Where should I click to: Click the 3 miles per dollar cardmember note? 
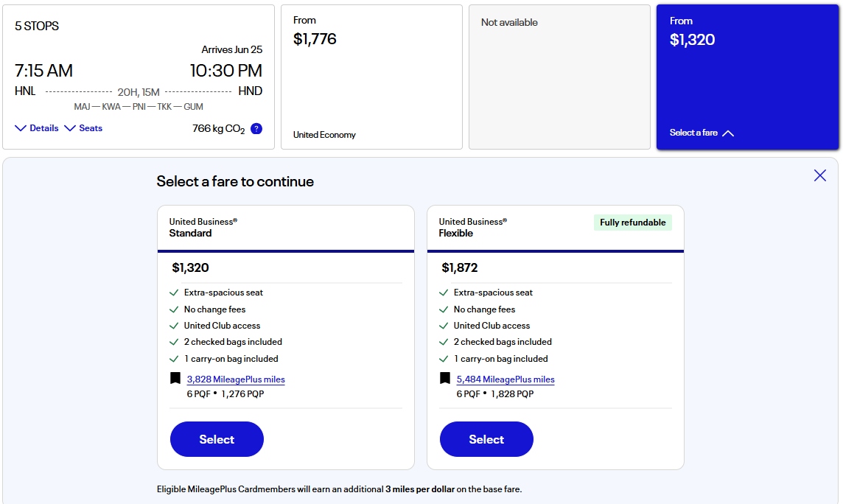point(339,489)
